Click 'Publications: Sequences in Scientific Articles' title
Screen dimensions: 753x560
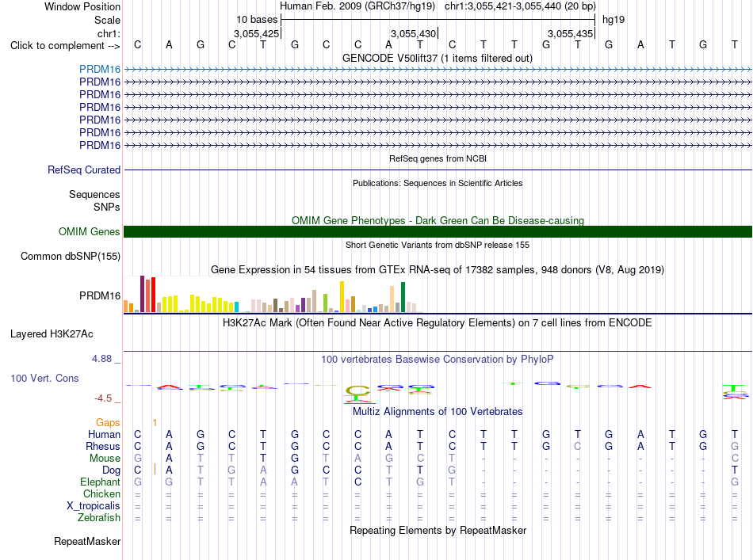438,183
